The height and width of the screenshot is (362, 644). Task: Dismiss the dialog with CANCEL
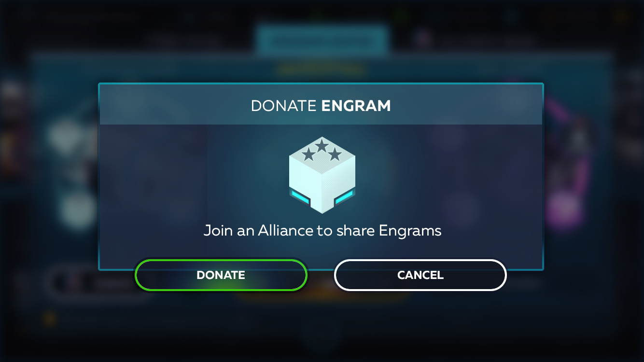coord(420,275)
